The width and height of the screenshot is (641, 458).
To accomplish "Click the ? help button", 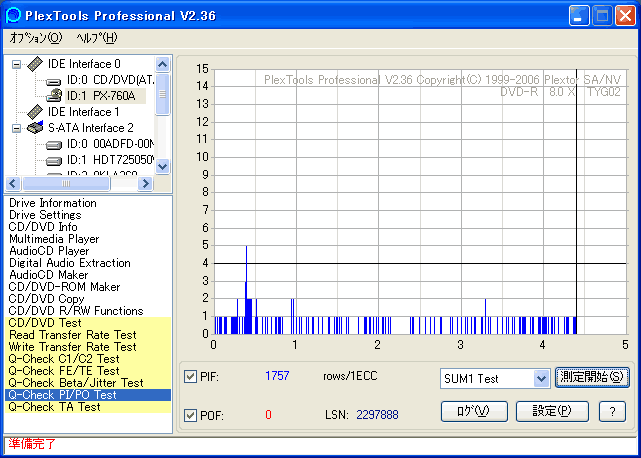I will coord(612,411).
